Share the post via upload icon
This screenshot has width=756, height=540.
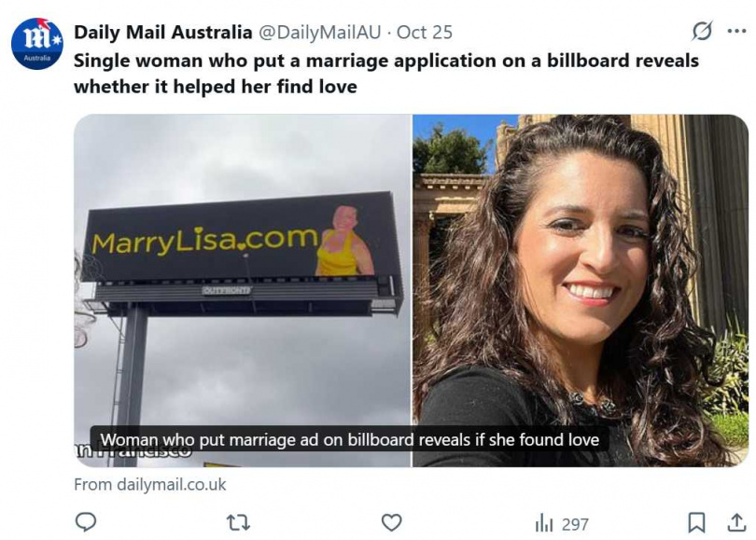736,522
